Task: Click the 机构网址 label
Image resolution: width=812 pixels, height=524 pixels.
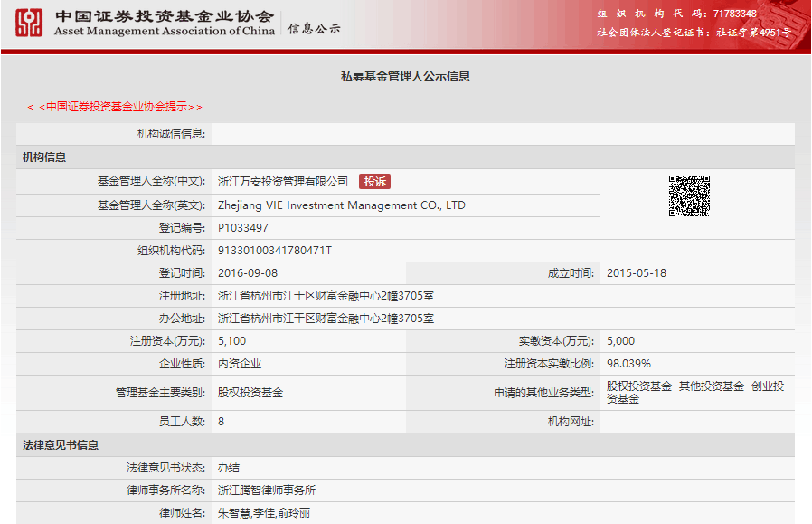Action: (571, 422)
